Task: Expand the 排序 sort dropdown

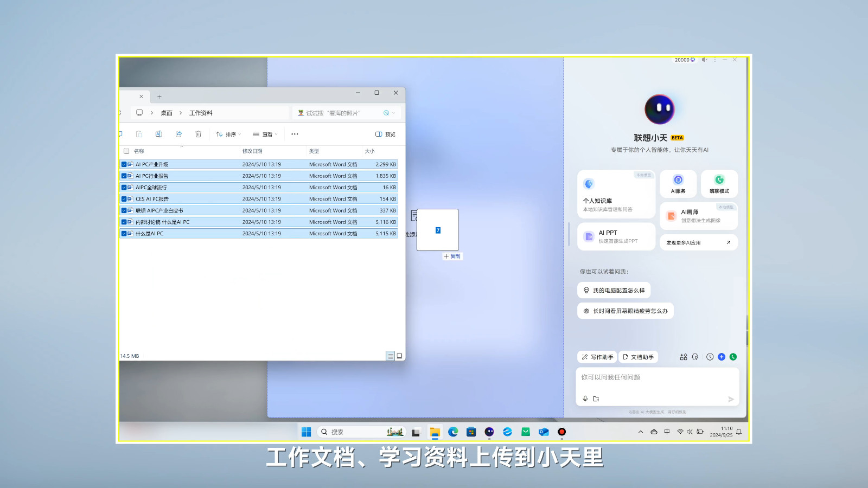Action: pos(228,134)
